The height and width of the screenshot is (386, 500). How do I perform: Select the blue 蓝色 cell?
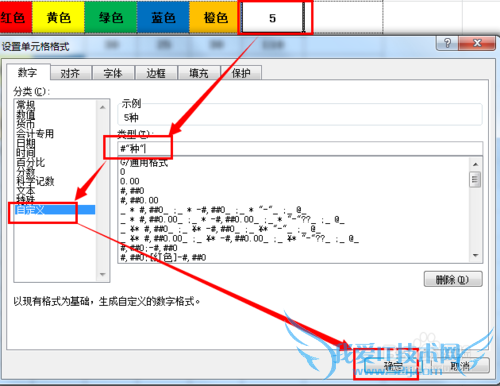pyautogui.click(x=163, y=17)
